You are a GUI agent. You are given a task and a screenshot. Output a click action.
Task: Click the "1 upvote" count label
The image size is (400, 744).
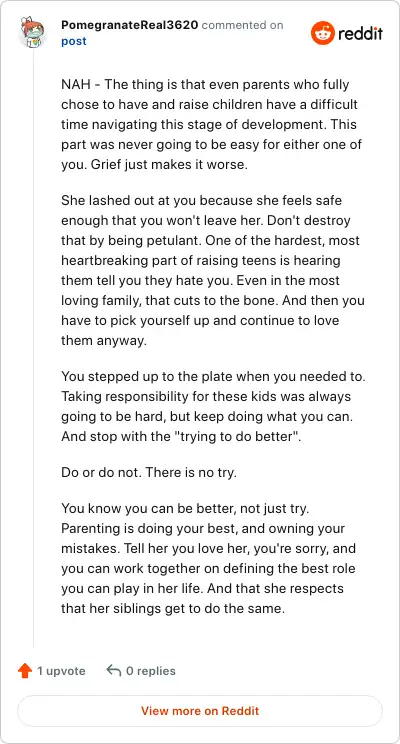point(62,671)
